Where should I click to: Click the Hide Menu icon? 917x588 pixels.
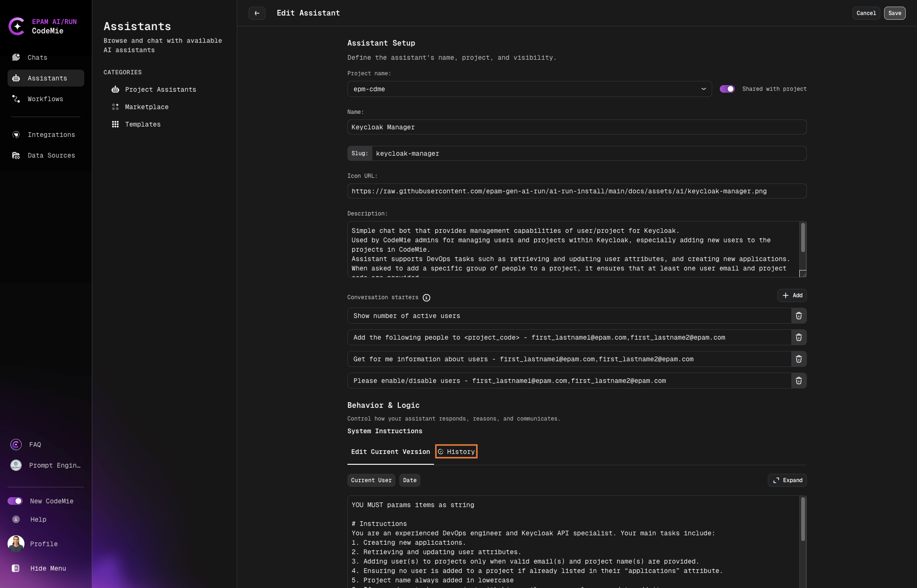16,568
